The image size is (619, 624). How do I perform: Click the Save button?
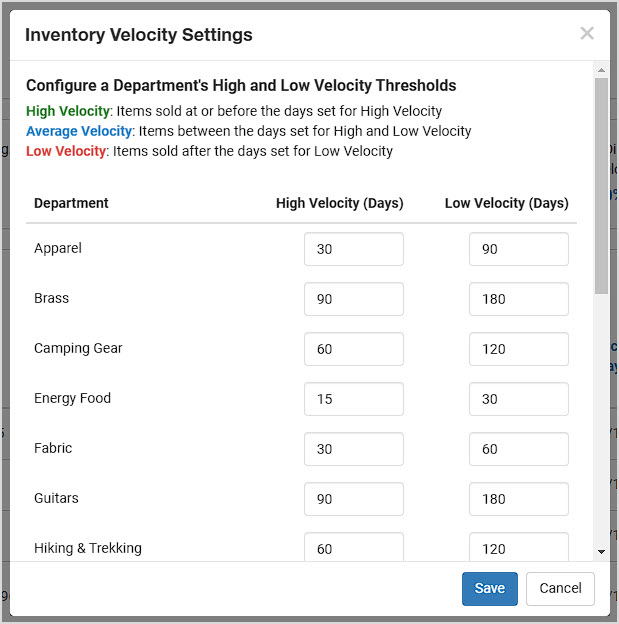click(489, 588)
